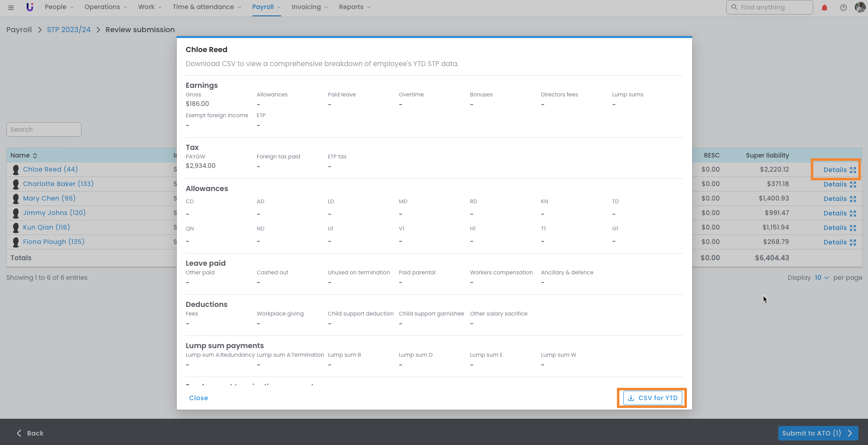Click the expand icon on Charlotte Baker's Details
This screenshot has height=445, width=868.
(853, 185)
